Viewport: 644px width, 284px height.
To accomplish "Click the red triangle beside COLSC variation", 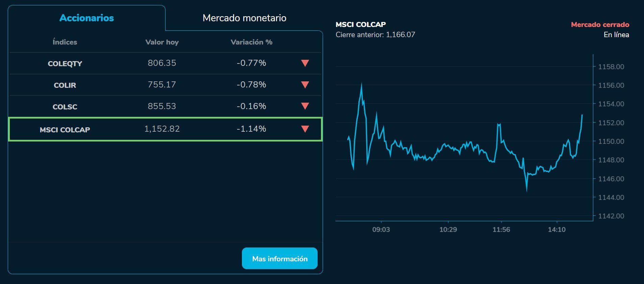I will 304,106.
